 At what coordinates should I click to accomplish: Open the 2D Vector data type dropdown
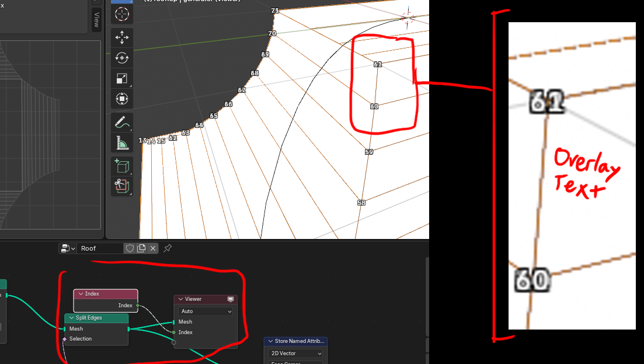[295, 353]
